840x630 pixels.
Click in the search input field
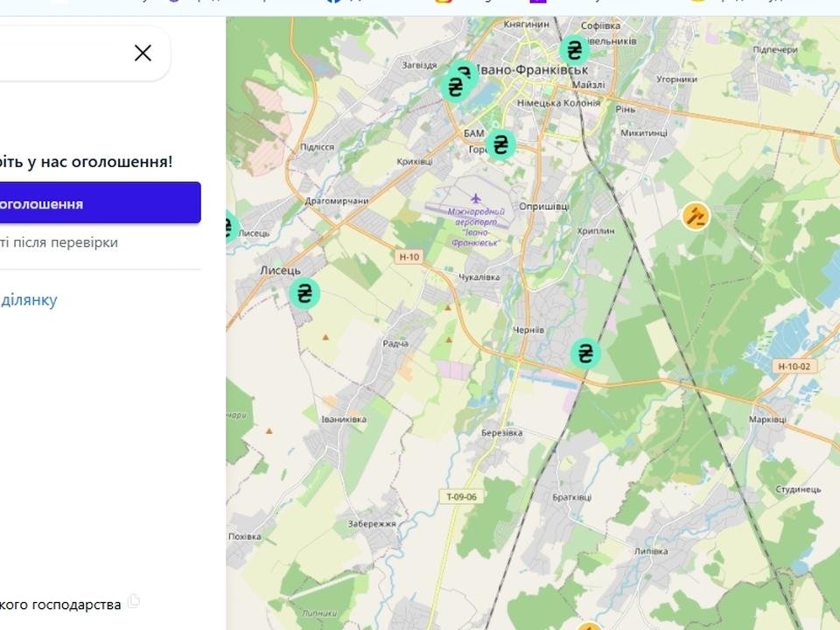pyautogui.click(x=63, y=53)
